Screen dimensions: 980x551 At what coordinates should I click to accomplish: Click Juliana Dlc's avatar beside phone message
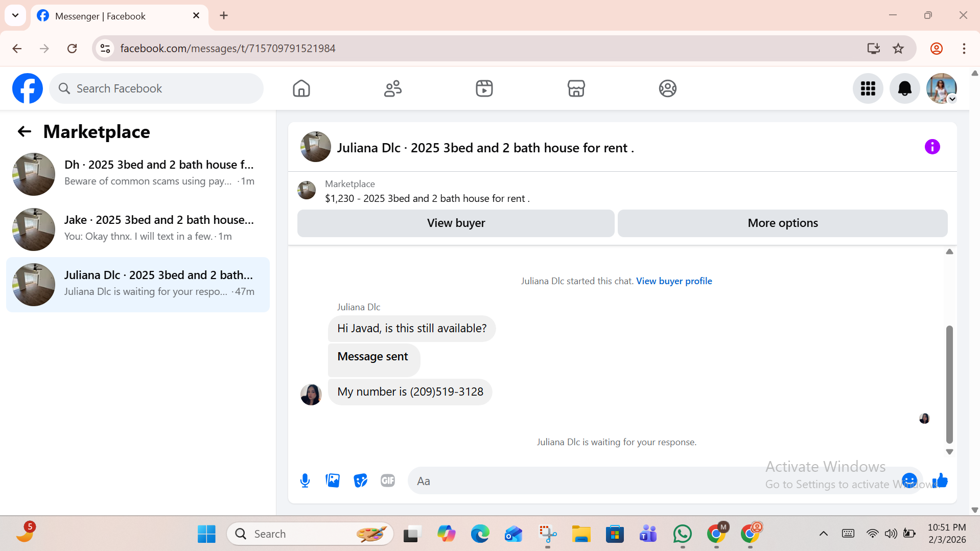(311, 395)
